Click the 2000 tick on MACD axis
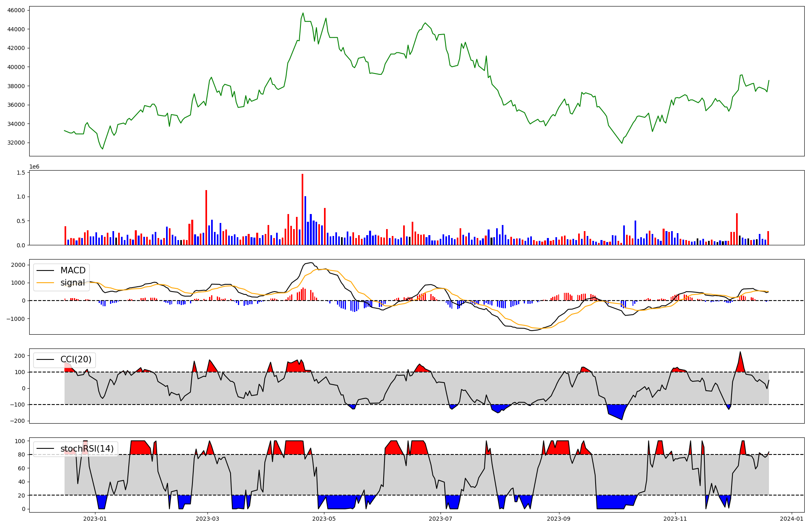 pos(18,265)
